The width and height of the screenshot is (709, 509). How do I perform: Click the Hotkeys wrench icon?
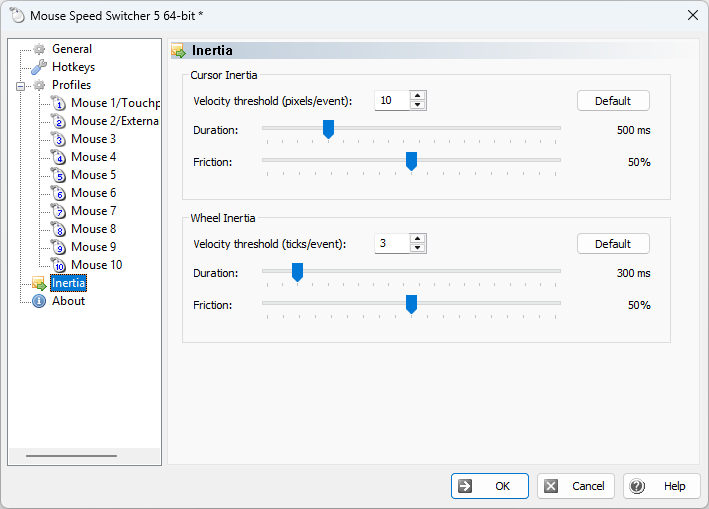pos(39,67)
